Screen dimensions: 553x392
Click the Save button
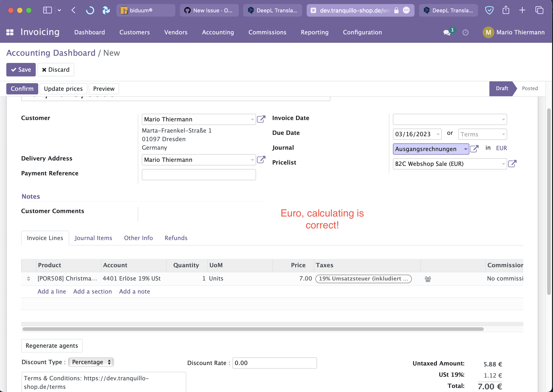(21, 69)
